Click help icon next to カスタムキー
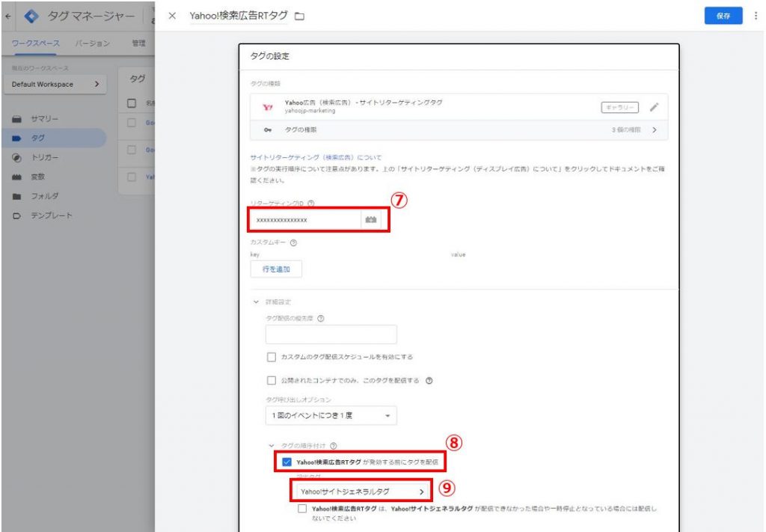The image size is (766, 532). tap(293, 242)
